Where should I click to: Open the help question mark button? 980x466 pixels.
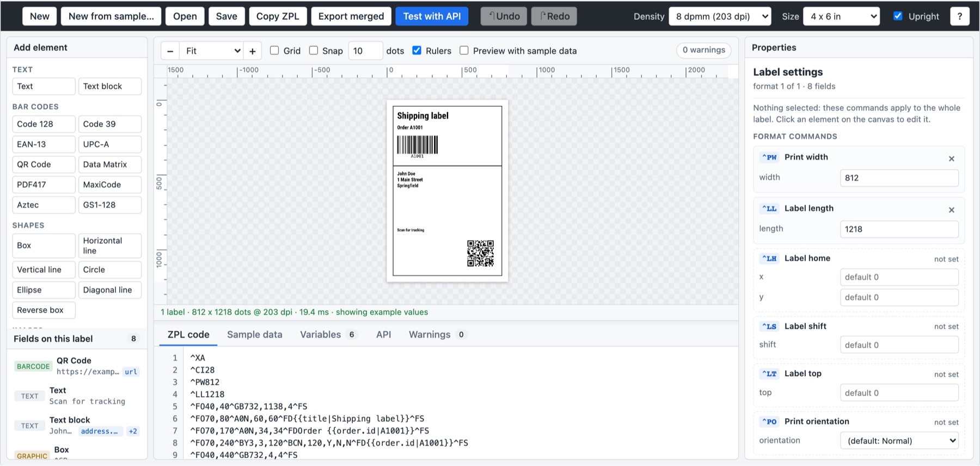point(960,16)
